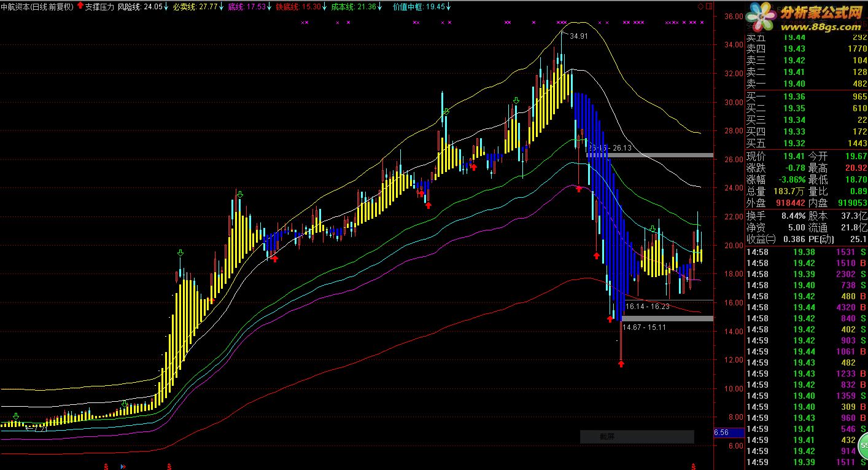Click the 涨幅 -3.86% value
The image size is (868, 470).
click(791, 179)
